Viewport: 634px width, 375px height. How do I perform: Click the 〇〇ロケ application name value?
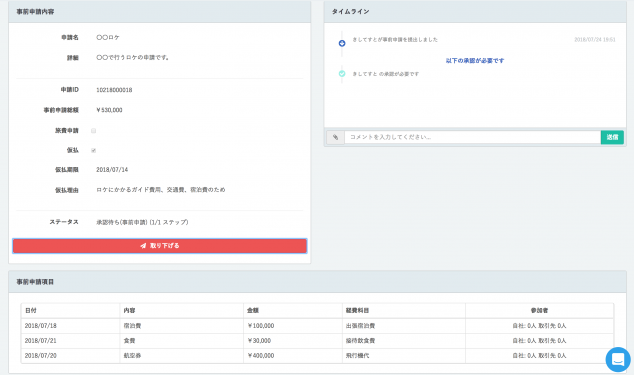point(108,37)
